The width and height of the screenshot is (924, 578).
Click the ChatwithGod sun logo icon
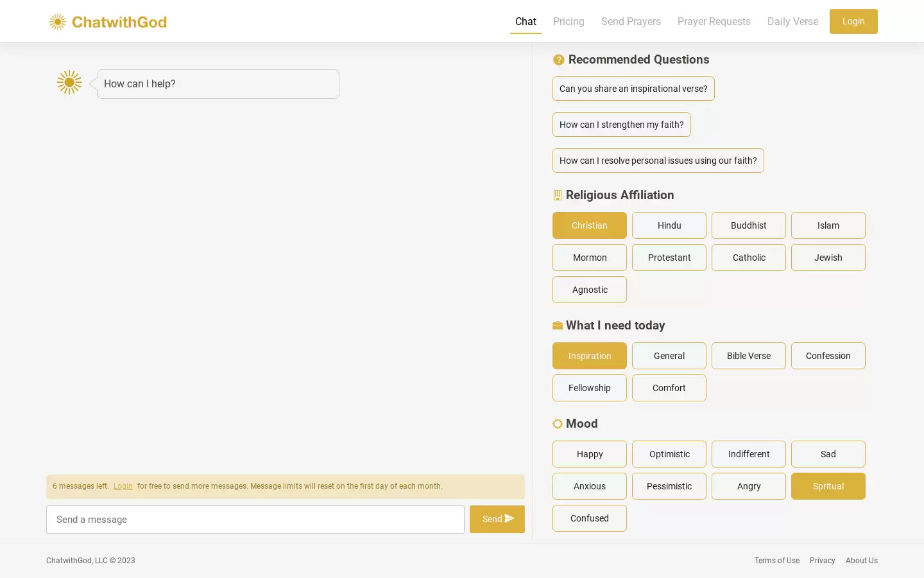(x=58, y=22)
